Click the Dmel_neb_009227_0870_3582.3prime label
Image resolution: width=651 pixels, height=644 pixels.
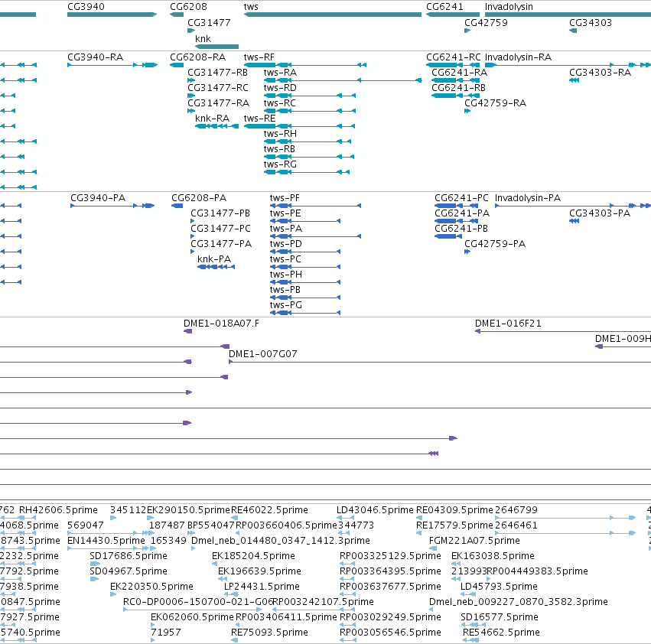click(x=518, y=602)
